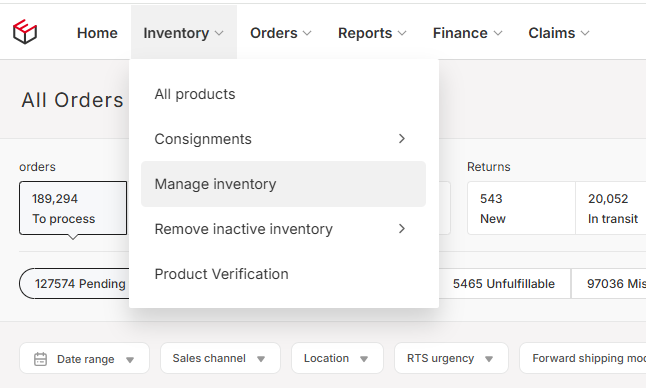Expand Remove inactive inventory submenu arrow
646x388 pixels.
tap(402, 229)
